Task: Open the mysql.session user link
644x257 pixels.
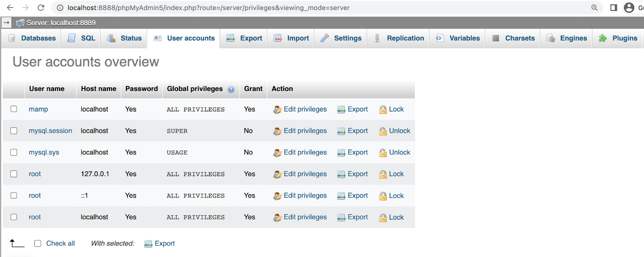Action: (x=50, y=131)
